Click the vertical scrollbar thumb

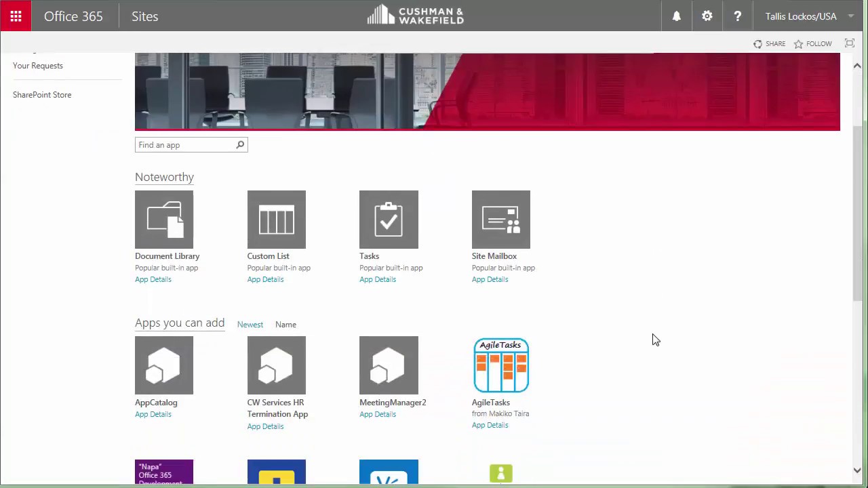click(x=857, y=213)
